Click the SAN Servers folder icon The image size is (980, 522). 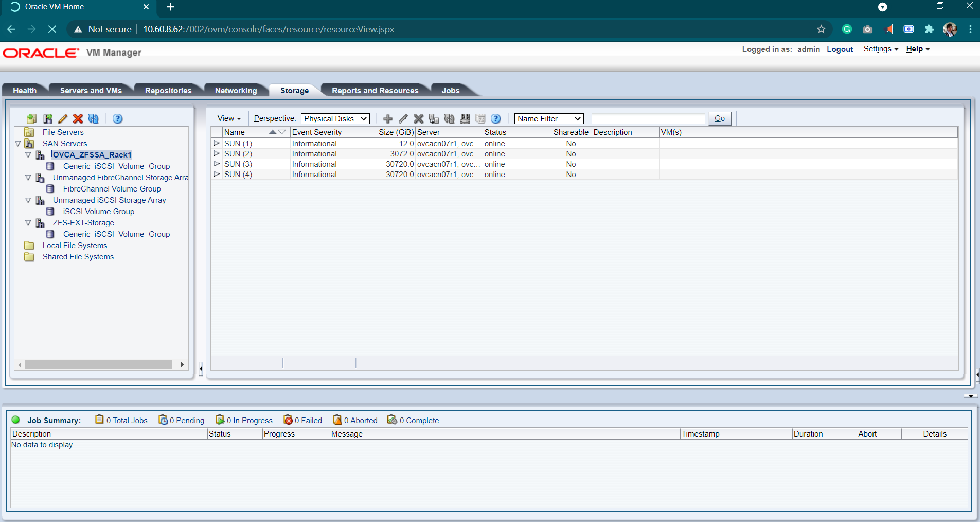pyautogui.click(x=30, y=144)
